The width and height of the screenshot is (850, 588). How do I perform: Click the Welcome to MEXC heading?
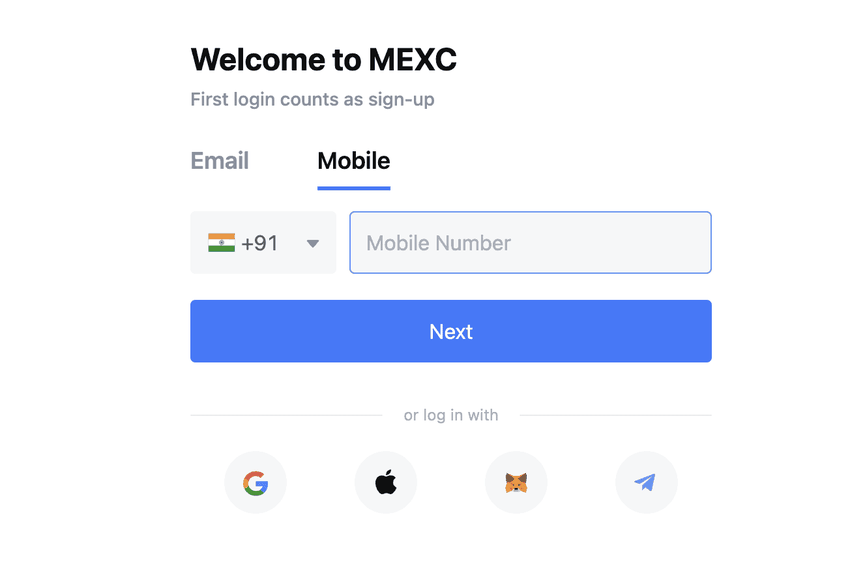coord(324,59)
